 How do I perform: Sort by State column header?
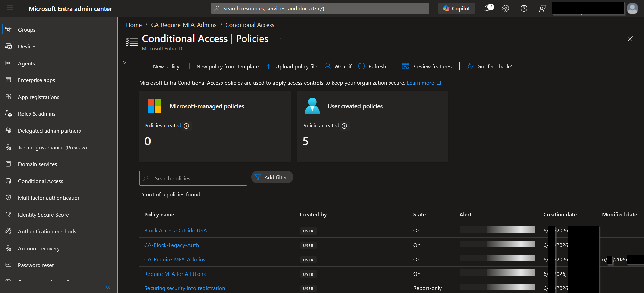419,215
